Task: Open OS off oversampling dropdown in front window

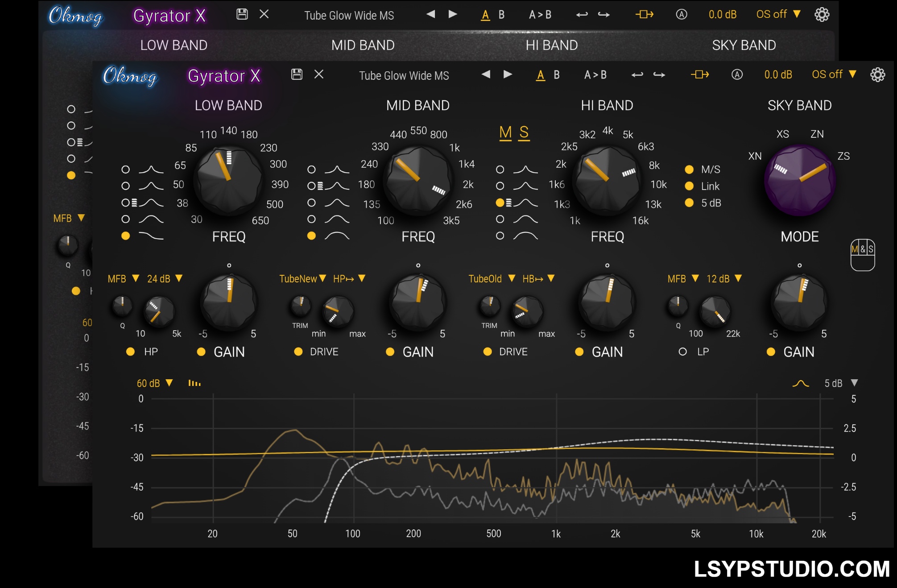Action: point(834,75)
